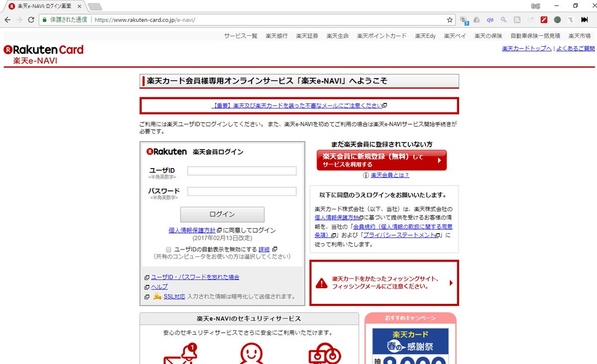The height and width of the screenshot is (364, 597).
Task: Click the ログイン button
Action: 222,214
